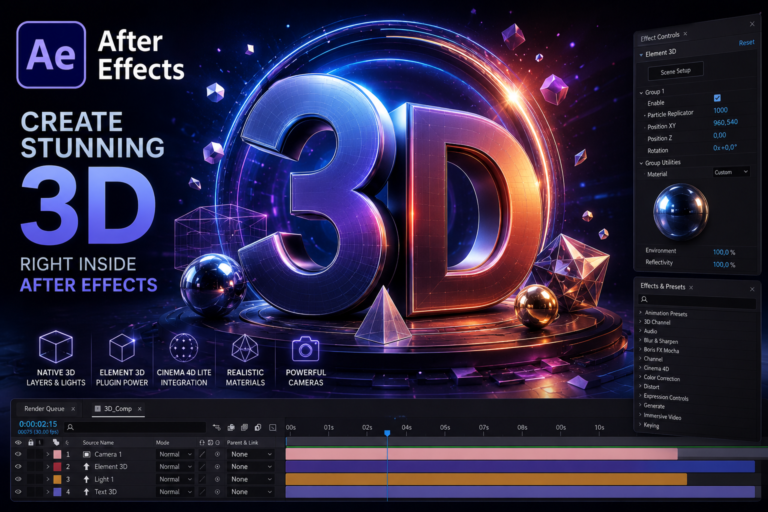Click the Powerful Cameras camera icon

click(x=306, y=349)
